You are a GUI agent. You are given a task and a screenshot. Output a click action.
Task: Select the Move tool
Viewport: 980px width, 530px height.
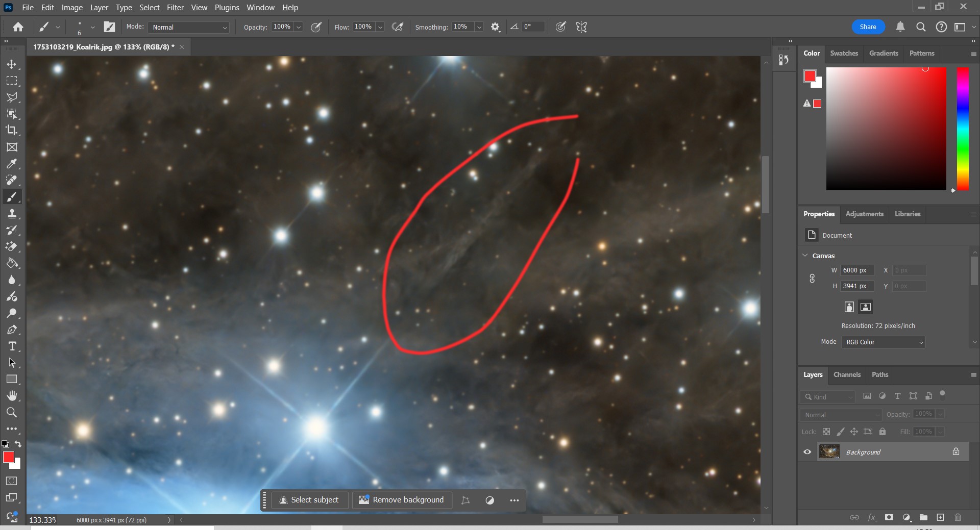(x=12, y=64)
